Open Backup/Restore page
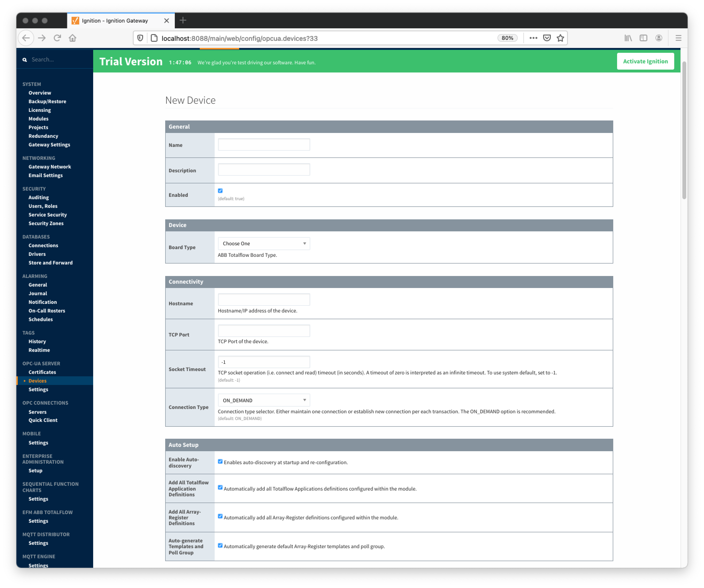 [x=47, y=102]
